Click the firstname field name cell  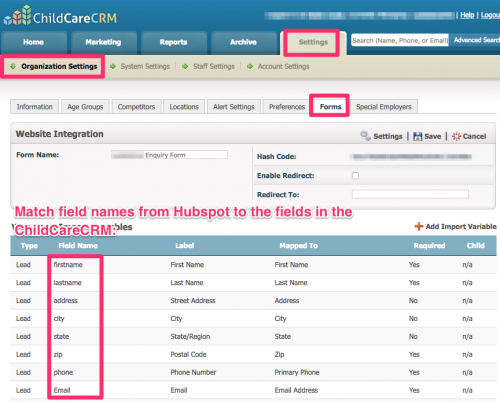pyautogui.click(x=68, y=265)
